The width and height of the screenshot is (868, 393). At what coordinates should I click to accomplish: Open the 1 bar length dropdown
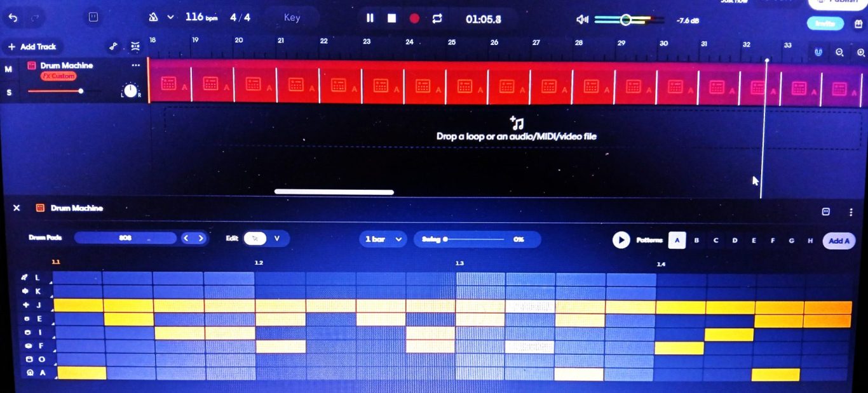click(383, 239)
